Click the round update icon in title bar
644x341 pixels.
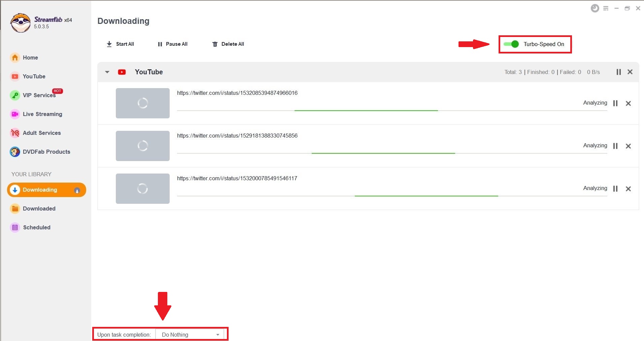click(x=595, y=8)
